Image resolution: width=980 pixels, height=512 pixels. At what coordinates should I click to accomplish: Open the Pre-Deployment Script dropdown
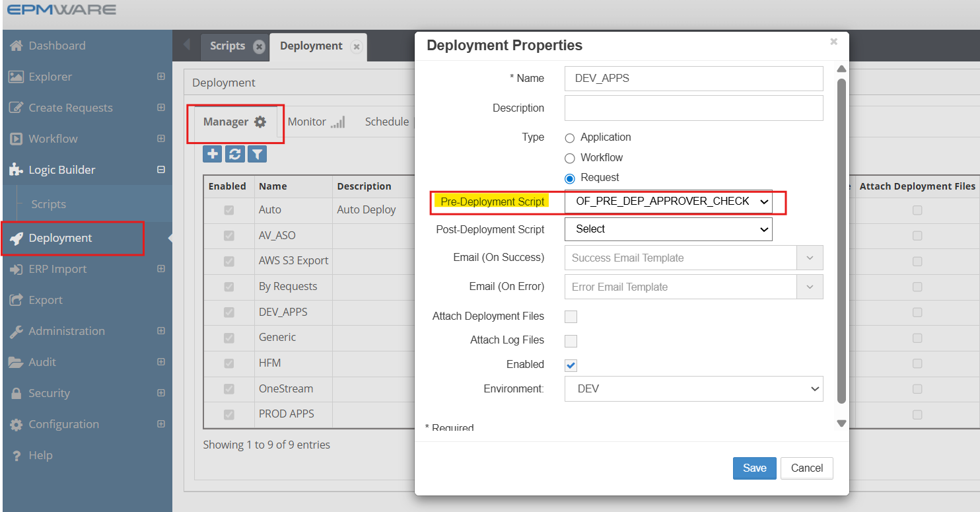tap(668, 201)
